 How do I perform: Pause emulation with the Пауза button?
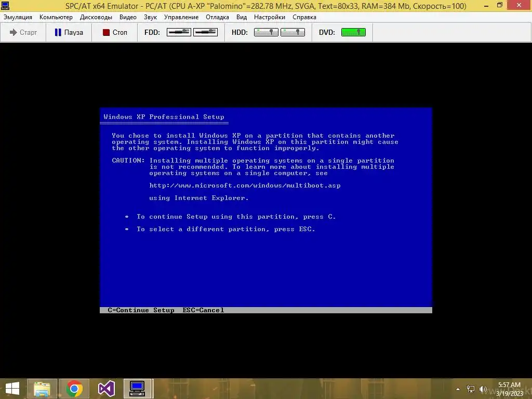[69, 32]
